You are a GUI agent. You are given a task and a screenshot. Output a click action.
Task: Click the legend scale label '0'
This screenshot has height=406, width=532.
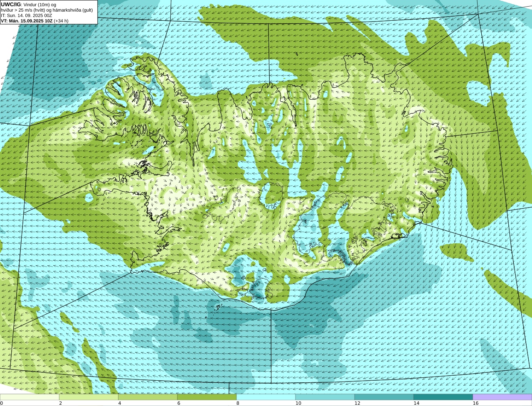coord(1,403)
